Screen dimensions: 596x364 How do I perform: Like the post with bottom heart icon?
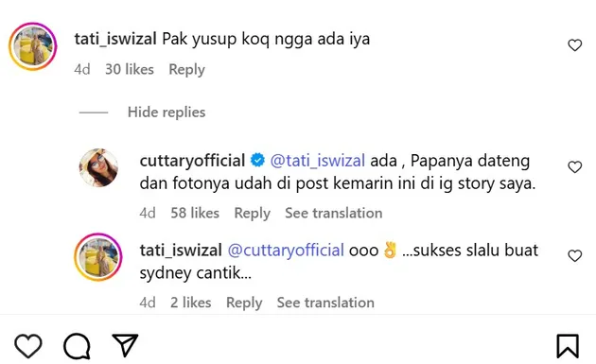[28, 346]
